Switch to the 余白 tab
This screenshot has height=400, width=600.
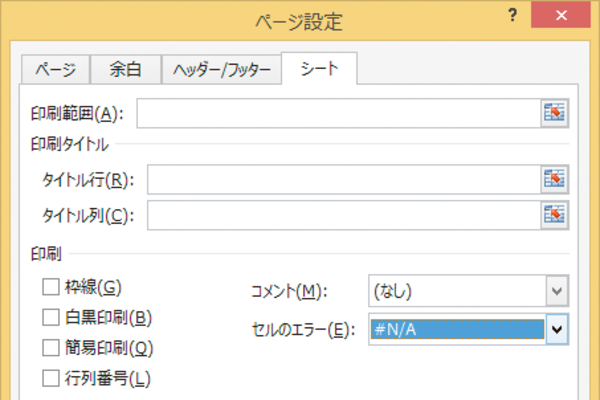(125, 70)
